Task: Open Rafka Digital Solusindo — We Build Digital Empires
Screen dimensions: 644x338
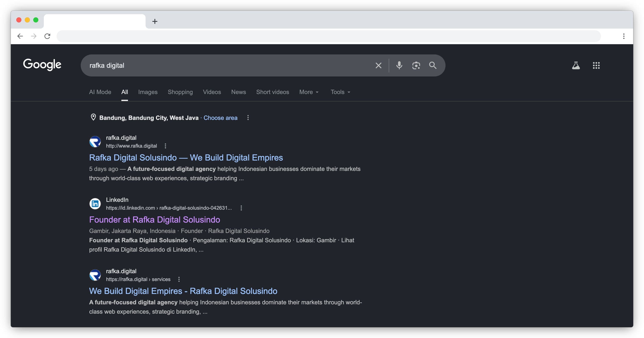Action: tap(186, 158)
